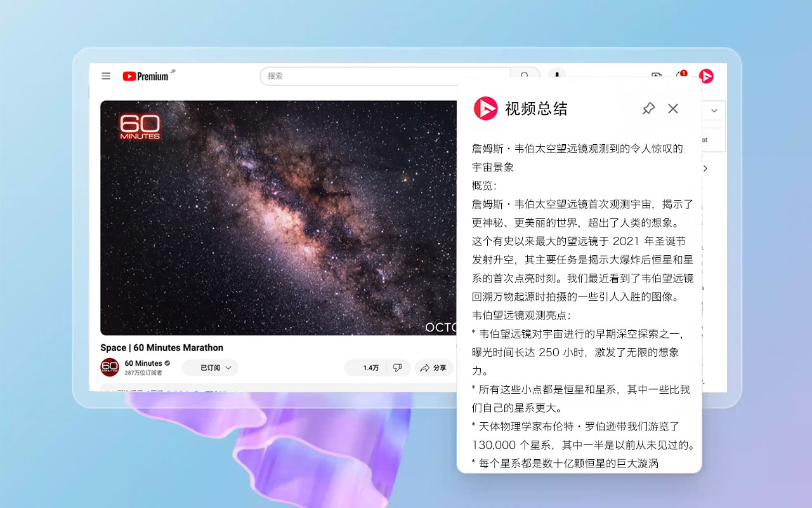Click the search magnifier icon

[525, 76]
